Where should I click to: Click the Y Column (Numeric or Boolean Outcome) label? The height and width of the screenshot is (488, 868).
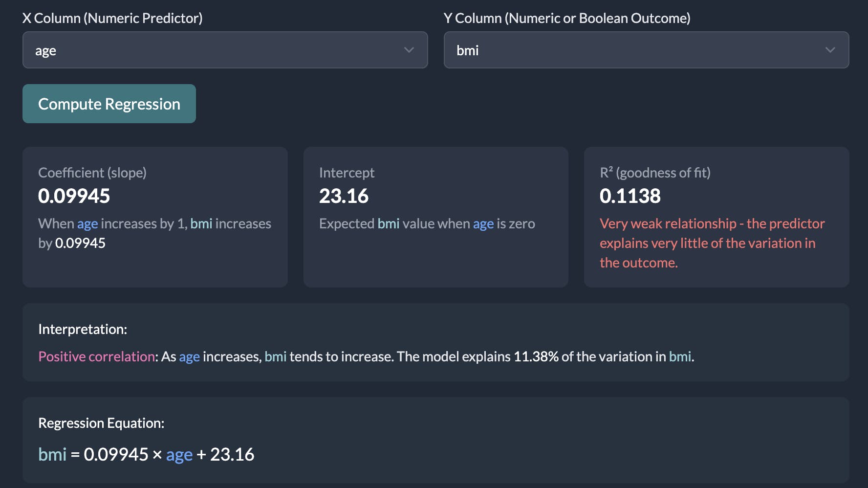[567, 18]
